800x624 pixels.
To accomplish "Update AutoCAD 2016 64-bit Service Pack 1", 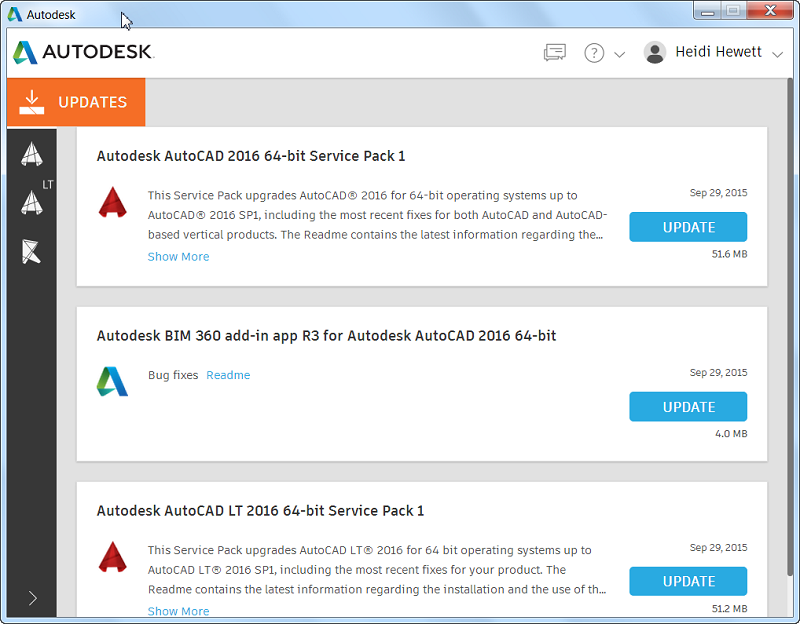I will [x=688, y=227].
